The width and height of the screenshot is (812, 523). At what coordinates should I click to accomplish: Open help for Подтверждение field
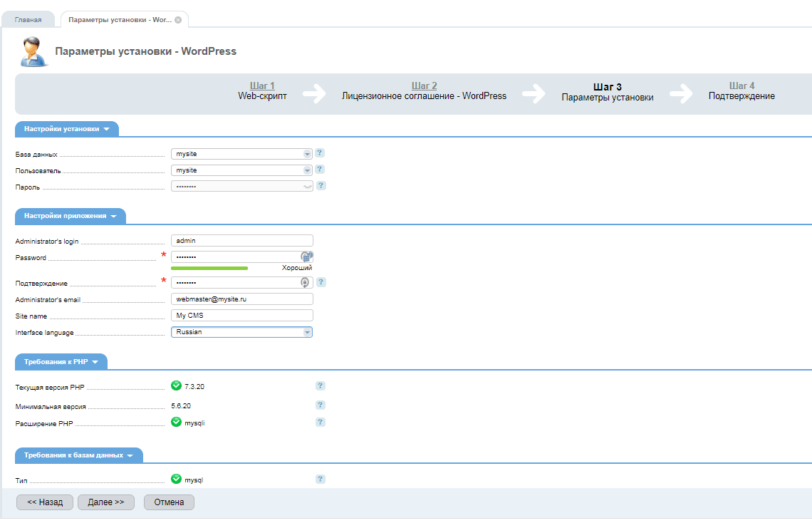321,282
